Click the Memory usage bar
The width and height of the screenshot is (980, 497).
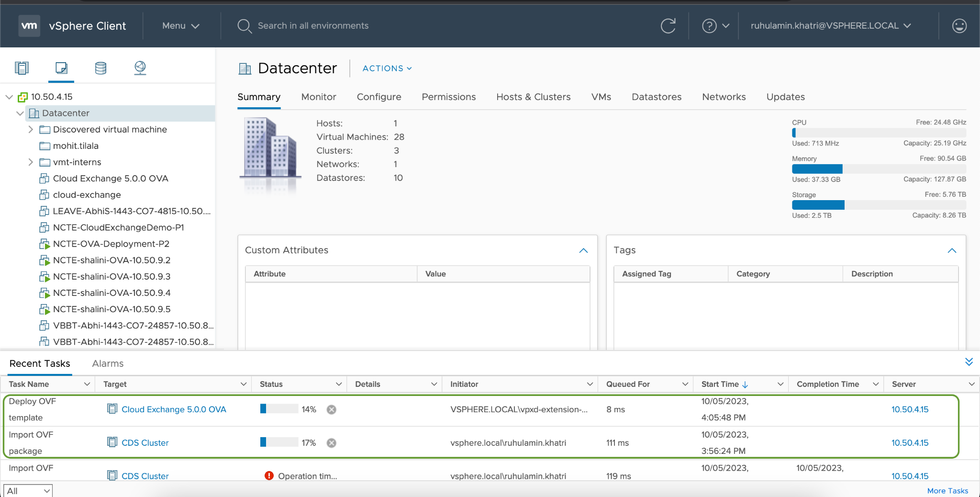879,169
